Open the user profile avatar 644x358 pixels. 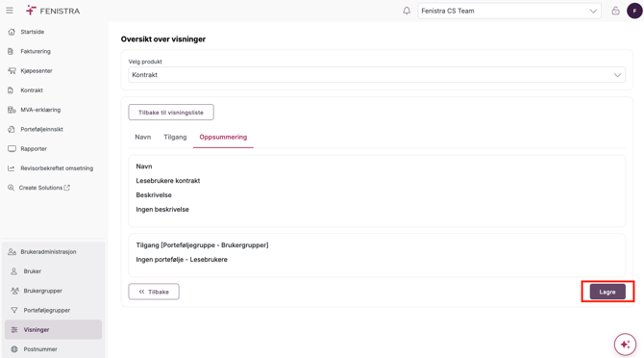point(634,11)
